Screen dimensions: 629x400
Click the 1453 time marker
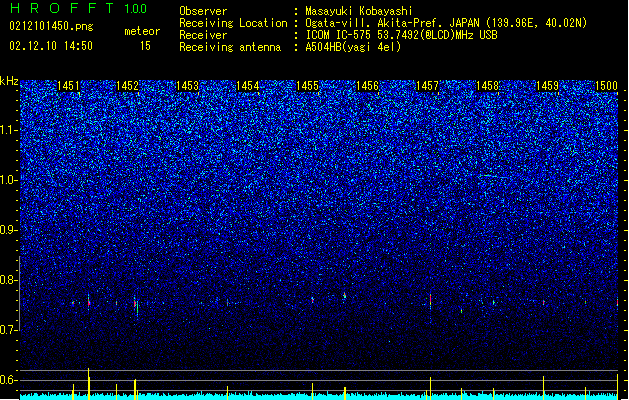(x=188, y=86)
